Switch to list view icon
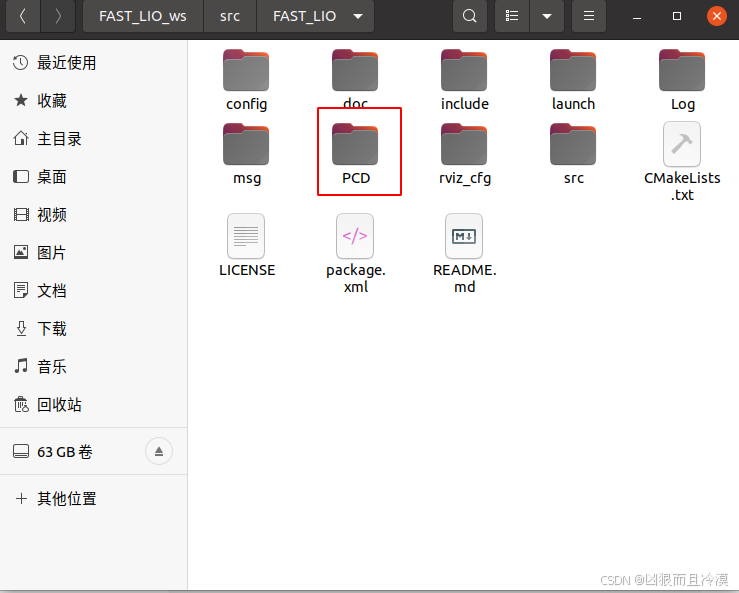The width and height of the screenshot is (739, 593). point(512,16)
